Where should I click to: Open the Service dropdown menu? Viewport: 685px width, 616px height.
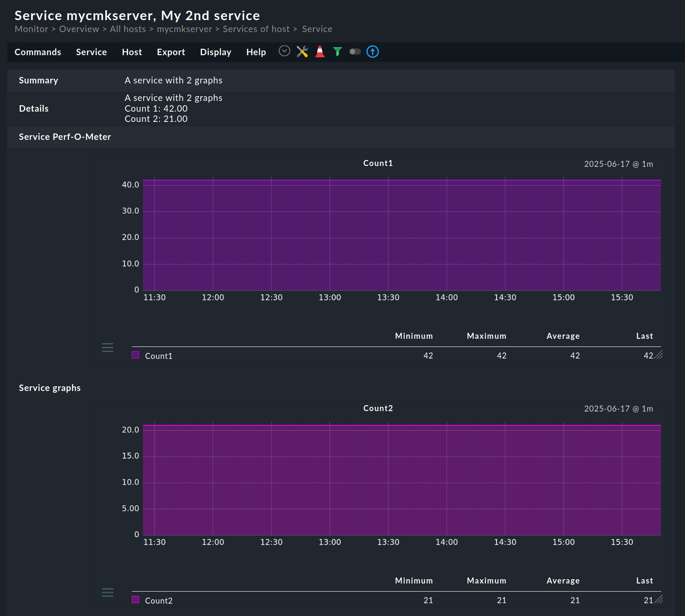91,52
